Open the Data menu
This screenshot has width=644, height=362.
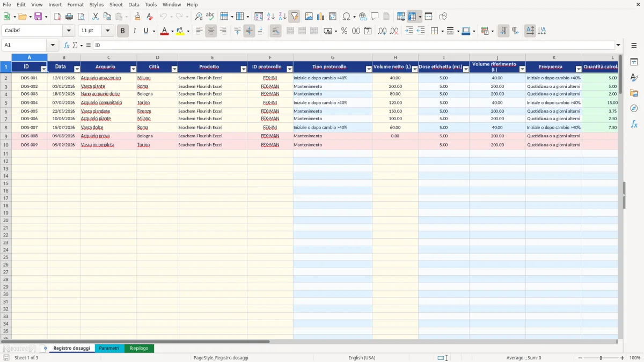(x=134, y=4)
